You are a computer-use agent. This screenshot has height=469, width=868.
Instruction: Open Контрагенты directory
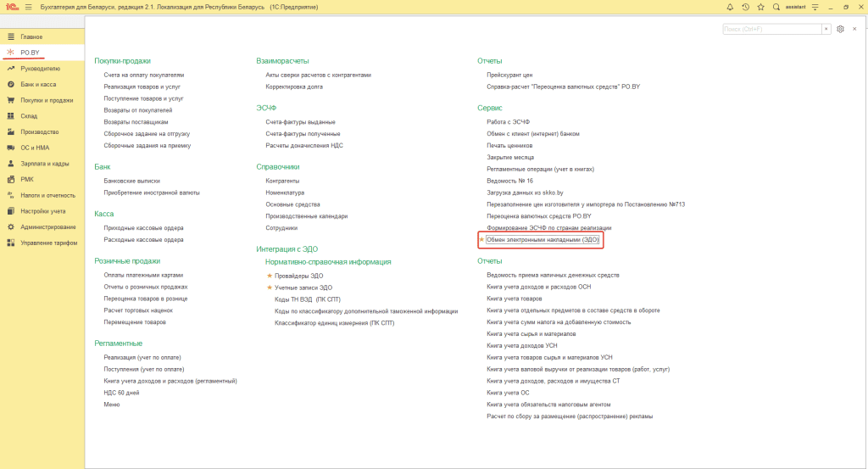pyautogui.click(x=282, y=181)
